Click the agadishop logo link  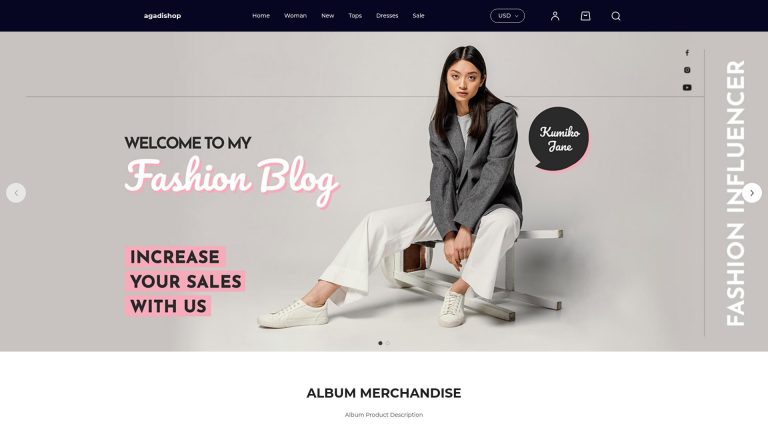163,16
